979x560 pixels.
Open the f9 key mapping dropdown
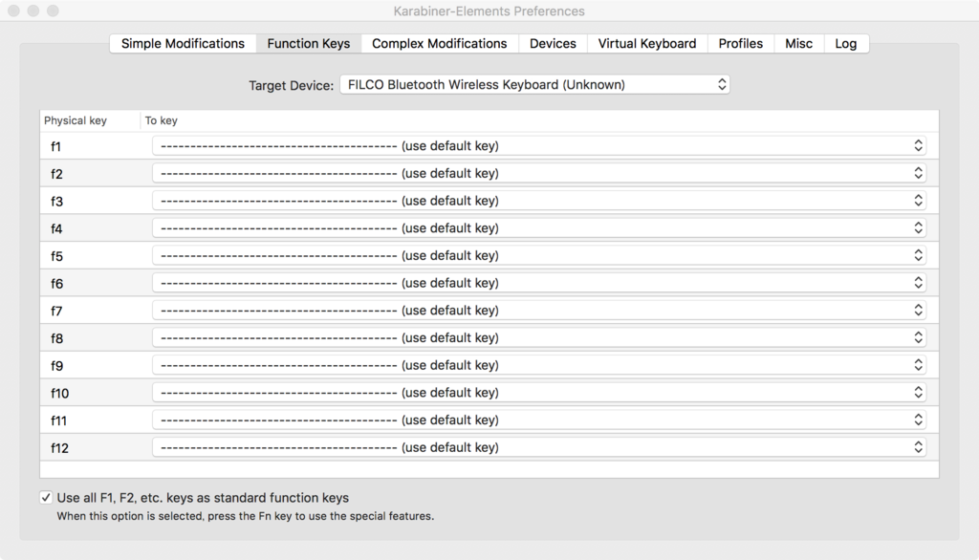click(x=539, y=365)
